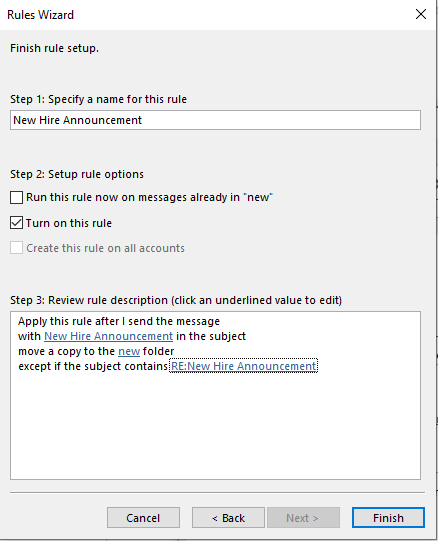Image resolution: width=438 pixels, height=541 pixels.
Task: Open the "new" folder link
Action: coord(129,351)
